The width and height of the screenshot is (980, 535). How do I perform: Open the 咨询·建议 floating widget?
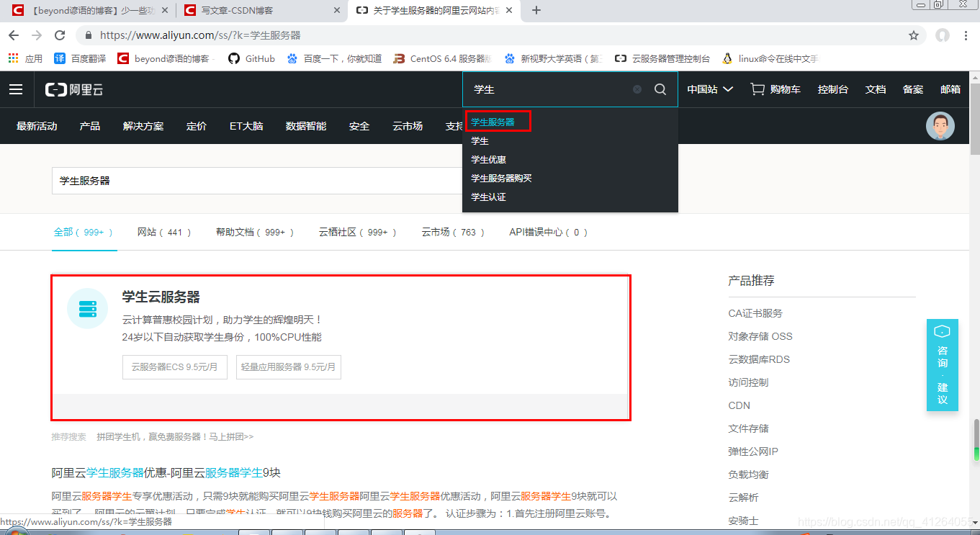click(942, 365)
